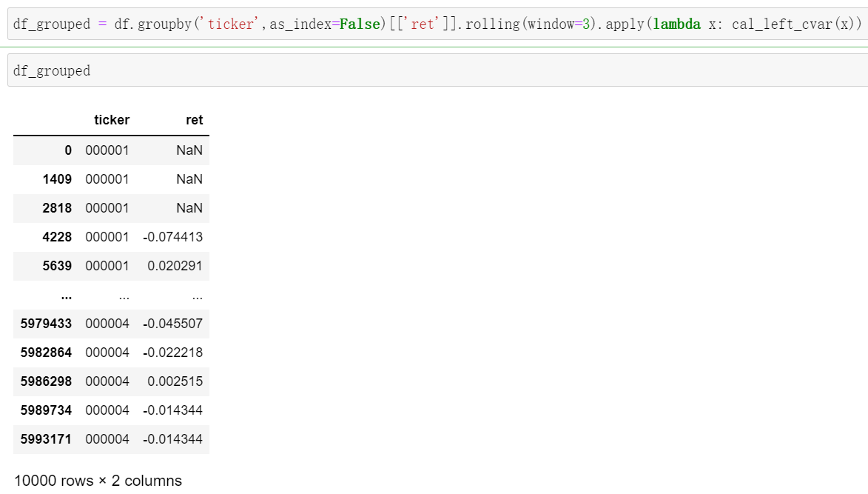Select row index 5982864
Viewport: 868px width, 494px height.
46,353
